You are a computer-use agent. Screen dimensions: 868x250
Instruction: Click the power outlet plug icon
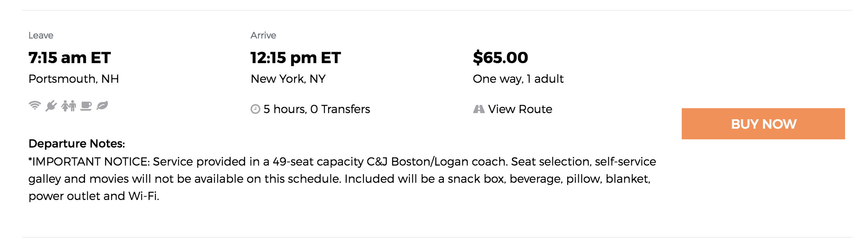(51, 106)
